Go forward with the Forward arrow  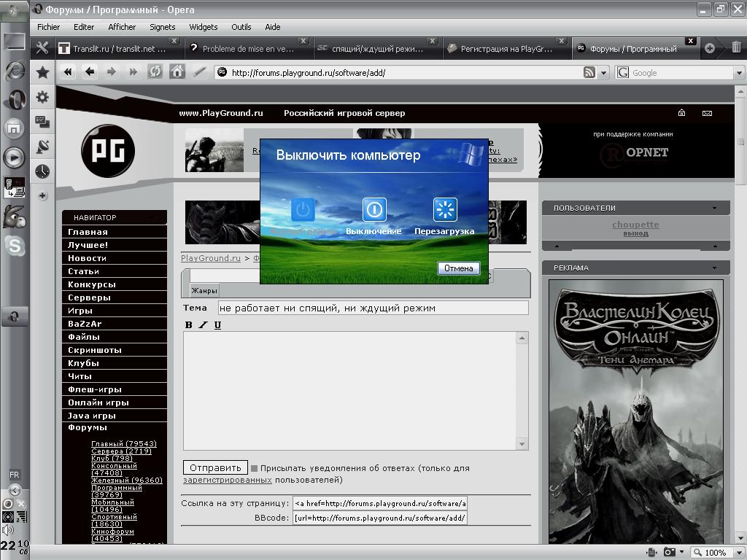pos(112,72)
